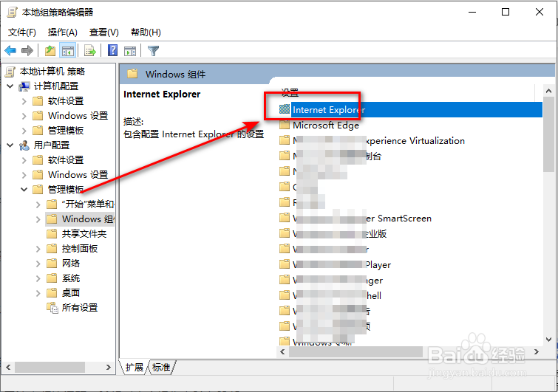This screenshot has height=392, width=558.
Task: Select Microsoft Edge in the list
Action: pyautogui.click(x=326, y=125)
